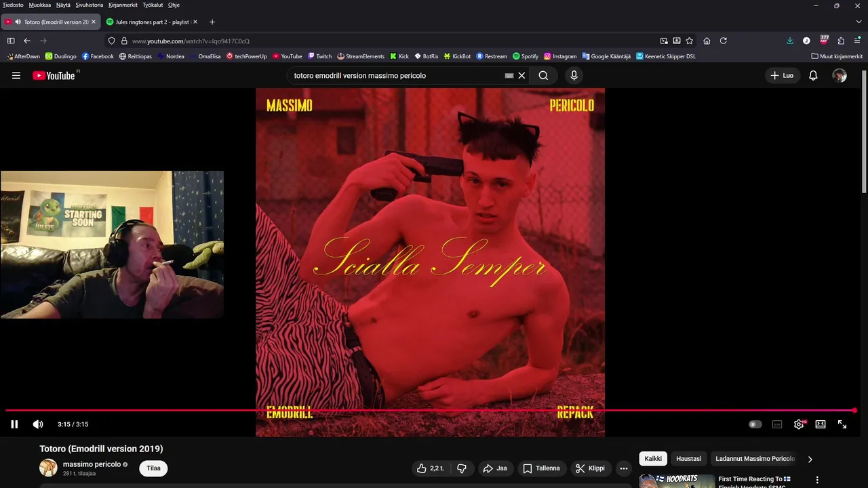Open Adblock Plus extension icon
This screenshot has height=488, width=868.
pos(824,41)
